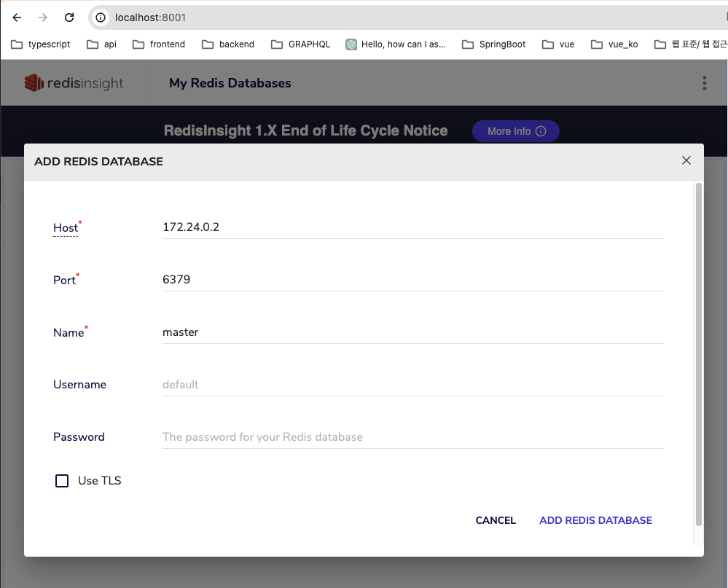Viewport: 728px width, 588px height.
Task: Open the overflow menu with three dots
Action: point(704,82)
